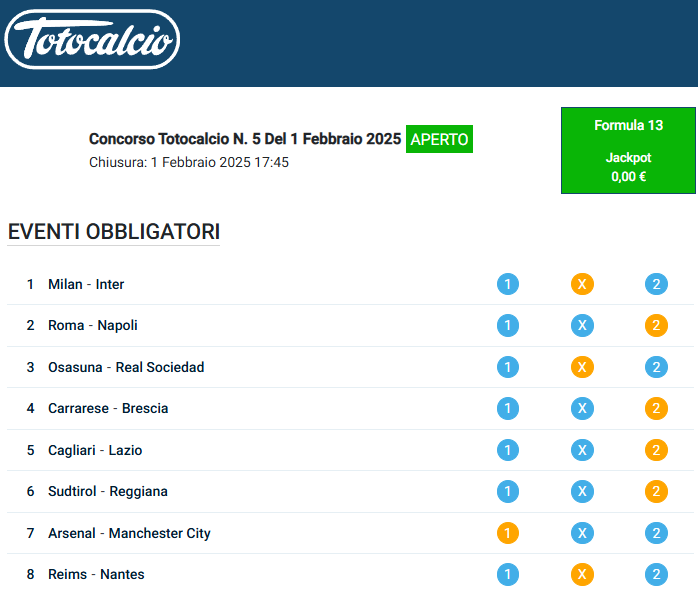The image size is (698, 592).
Task: Select X draw for Reims - Nantes
Action: [x=582, y=574]
